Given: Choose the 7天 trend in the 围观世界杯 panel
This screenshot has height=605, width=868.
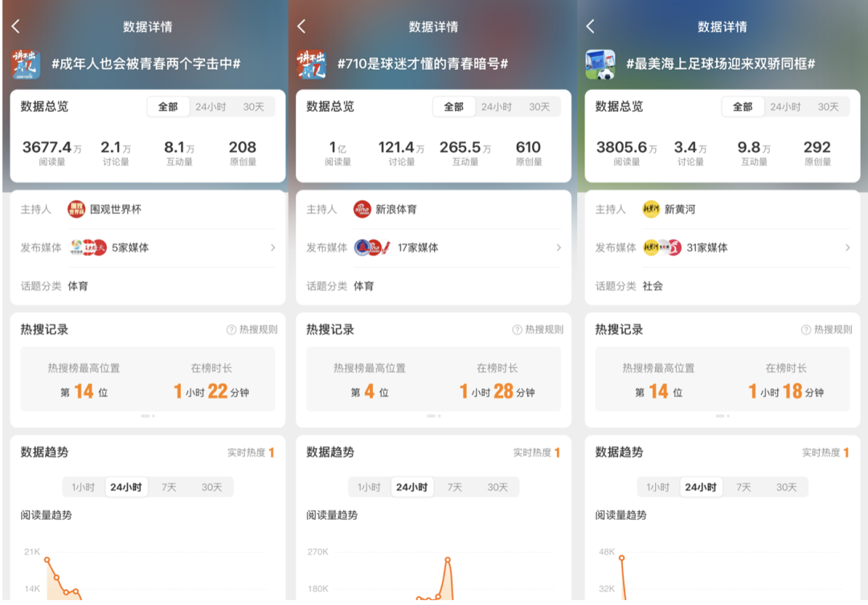Looking at the screenshot, I should tap(169, 487).
